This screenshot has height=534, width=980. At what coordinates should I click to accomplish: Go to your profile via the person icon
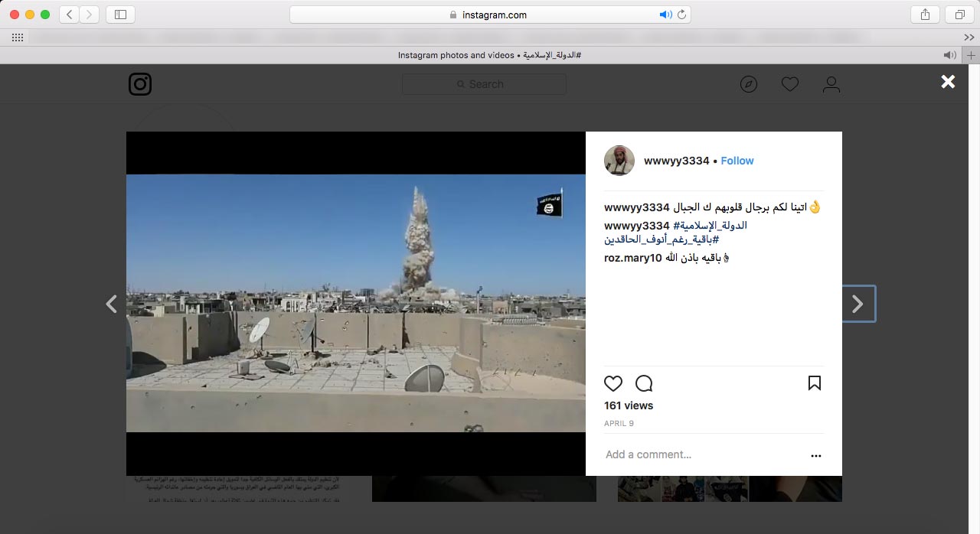tap(831, 84)
